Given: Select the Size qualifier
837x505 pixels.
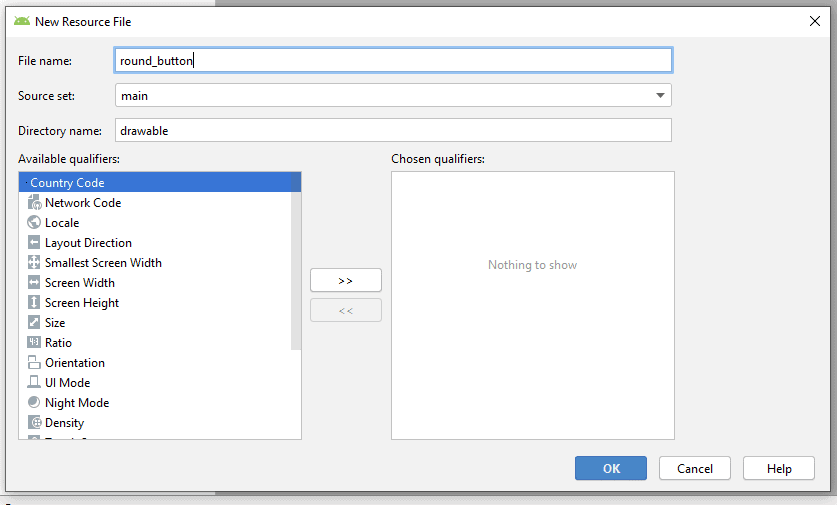Looking at the screenshot, I should click(55, 323).
